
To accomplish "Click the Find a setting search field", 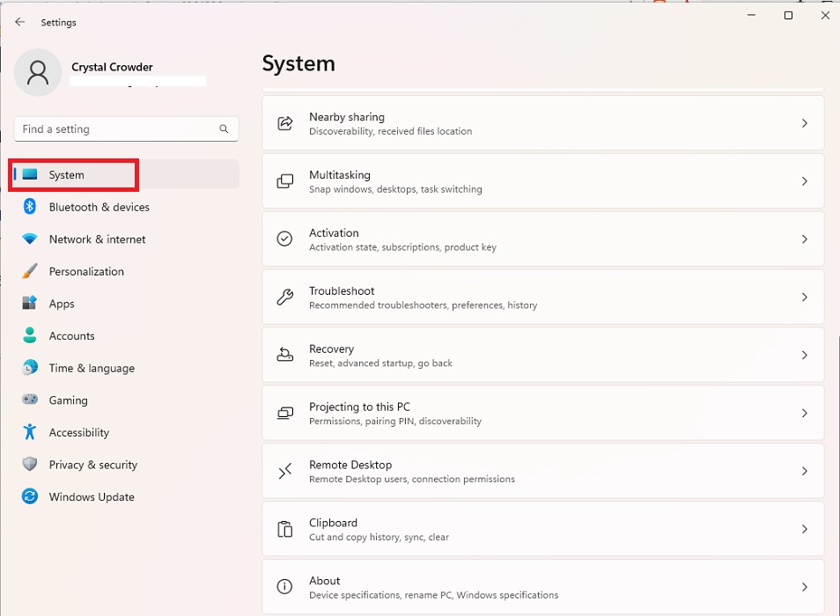I will click(x=126, y=128).
